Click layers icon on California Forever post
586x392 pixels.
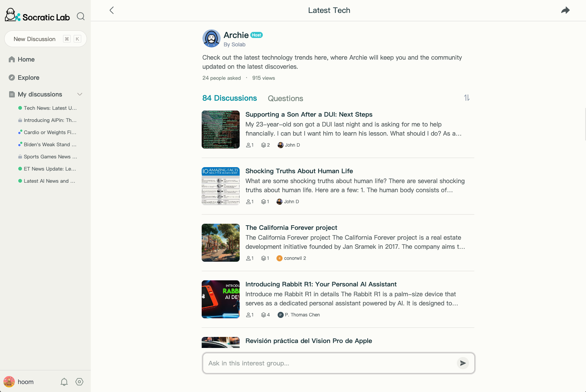point(264,258)
